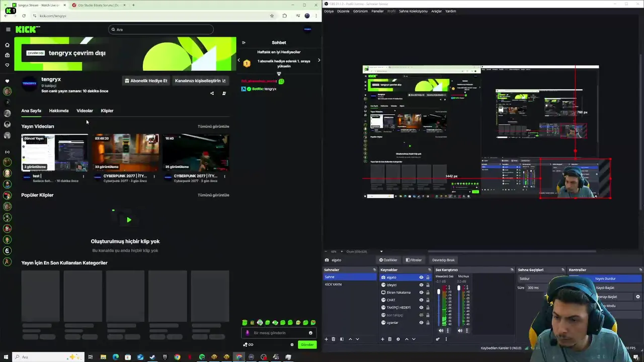Send chat message with Gönder button

(307, 344)
